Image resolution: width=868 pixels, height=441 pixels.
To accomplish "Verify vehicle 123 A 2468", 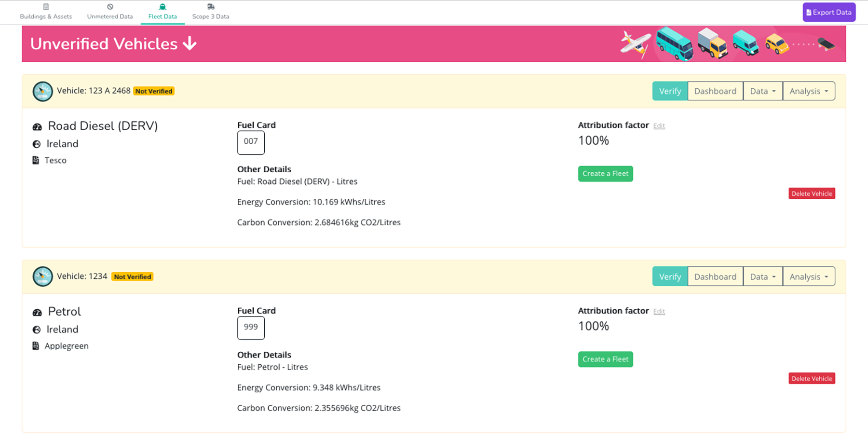I will pos(670,91).
